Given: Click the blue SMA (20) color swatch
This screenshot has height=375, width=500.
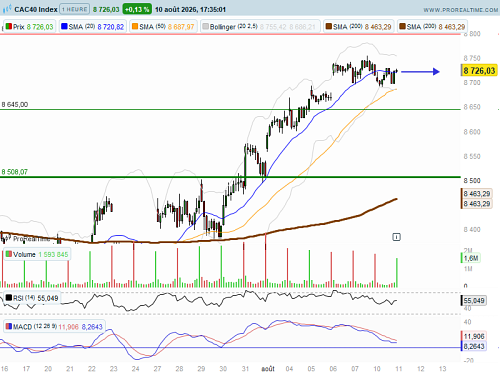Looking at the screenshot, I should coord(64,26).
